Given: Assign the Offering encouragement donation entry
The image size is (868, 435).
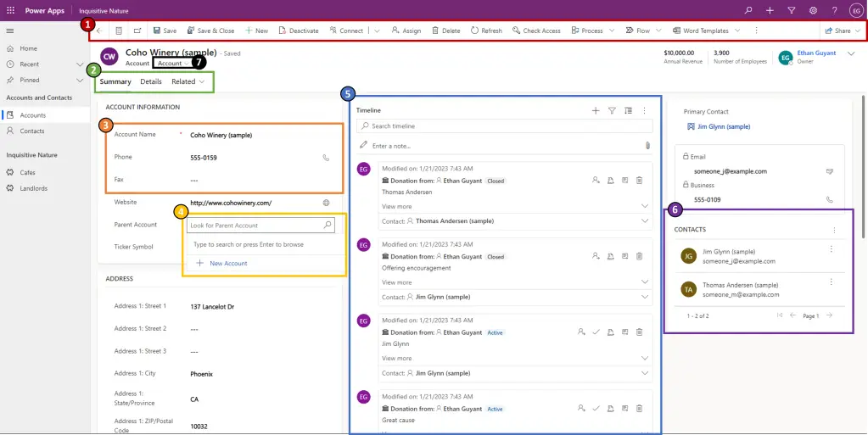Looking at the screenshot, I should (x=596, y=256).
